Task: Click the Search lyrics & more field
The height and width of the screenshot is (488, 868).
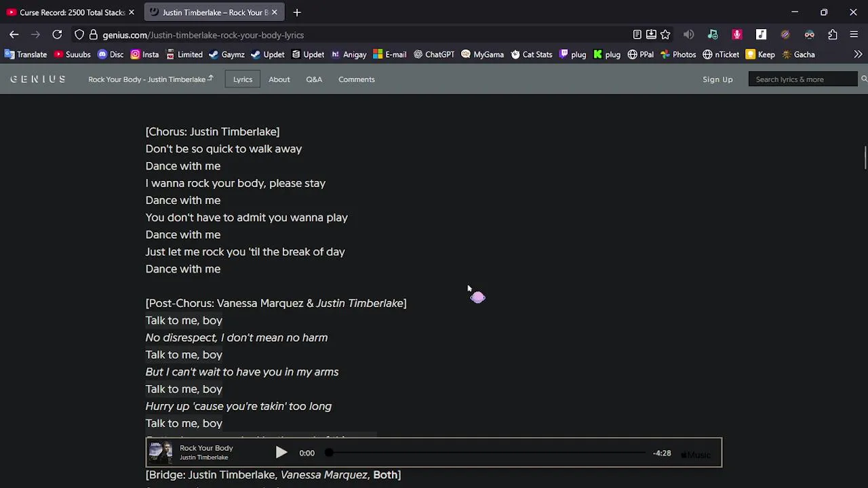Action: [803, 79]
